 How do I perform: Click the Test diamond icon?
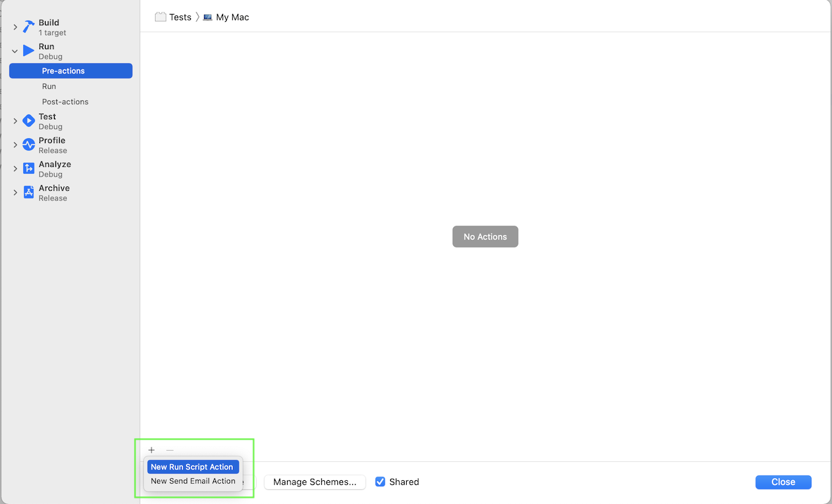28,121
